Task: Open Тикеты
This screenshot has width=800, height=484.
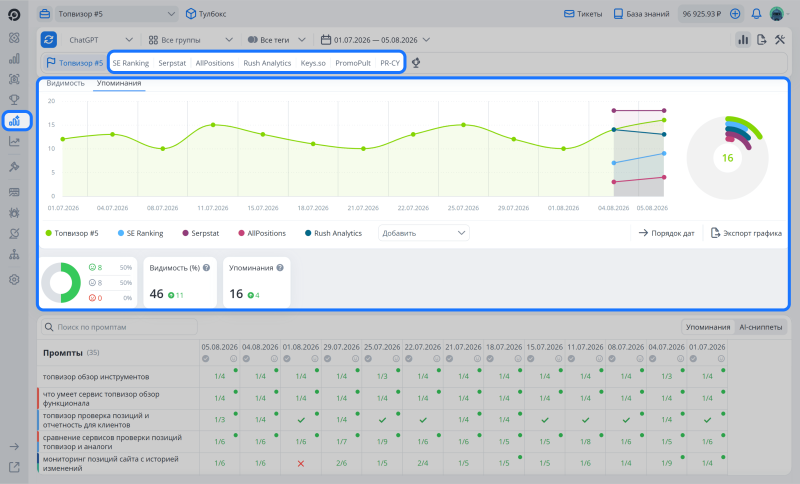Action: click(583, 14)
